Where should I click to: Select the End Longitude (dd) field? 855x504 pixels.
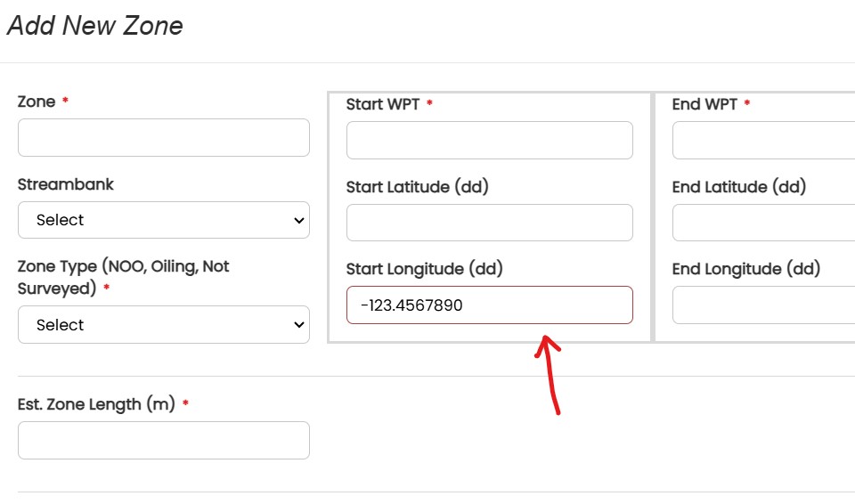[x=763, y=305]
